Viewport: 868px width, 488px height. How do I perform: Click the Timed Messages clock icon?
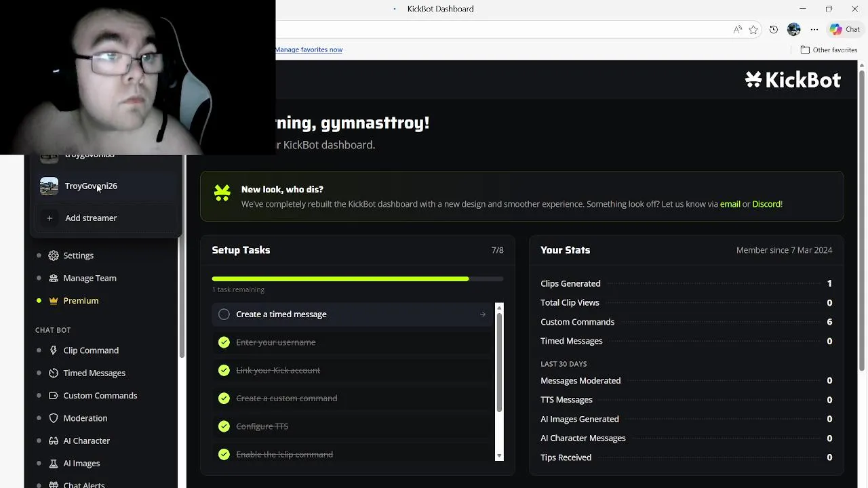tap(54, 373)
